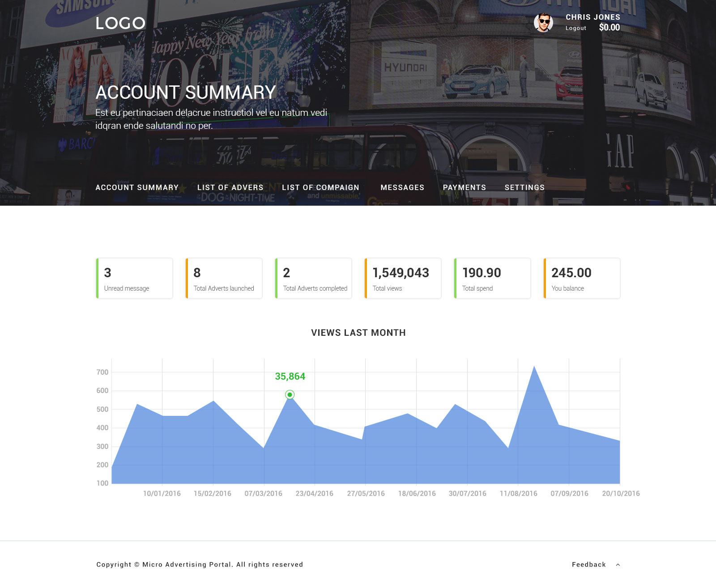The width and height of the screenshot is (716, 588).
Task: Select the You balance card showing 245.00
Action: [x=582, y=278]
